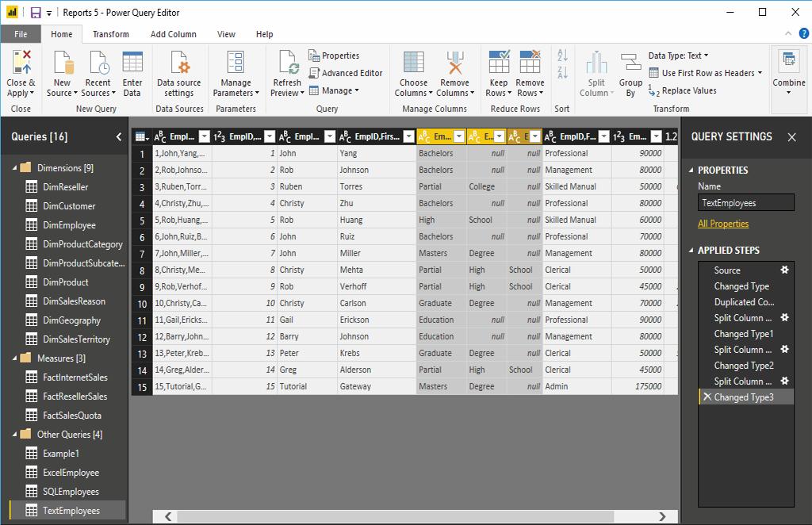Open the Add Column tab
The image size is (812, 525).
(x=174, y=34)
